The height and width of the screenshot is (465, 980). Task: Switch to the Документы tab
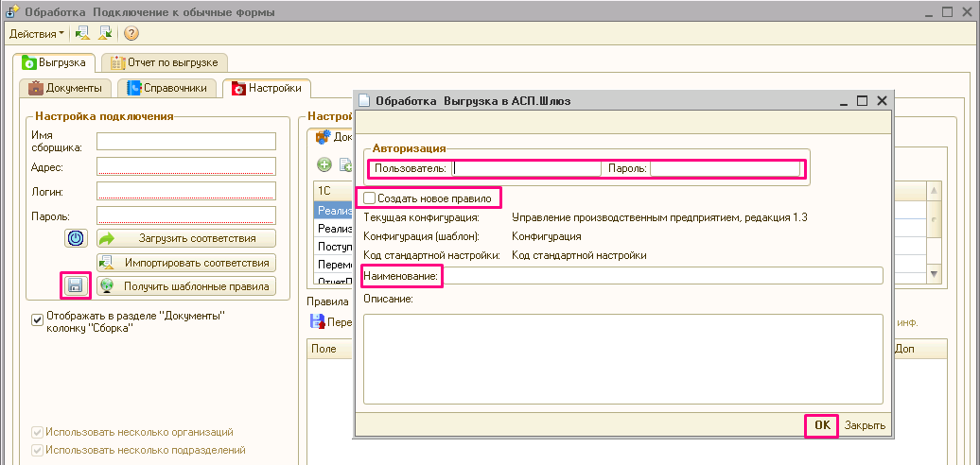65,89
